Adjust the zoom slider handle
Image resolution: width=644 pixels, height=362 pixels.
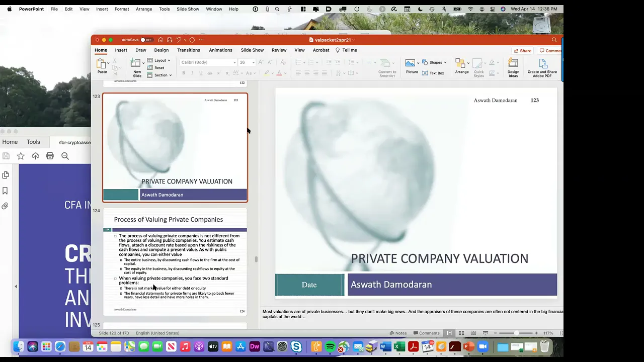[516, 333]
